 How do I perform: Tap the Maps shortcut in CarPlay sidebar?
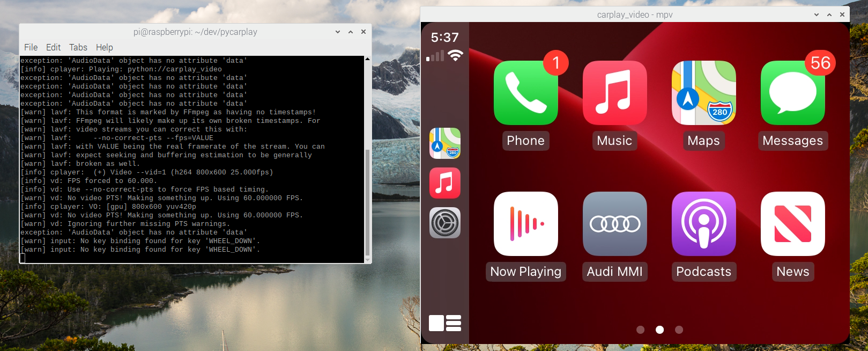[445, 143]
